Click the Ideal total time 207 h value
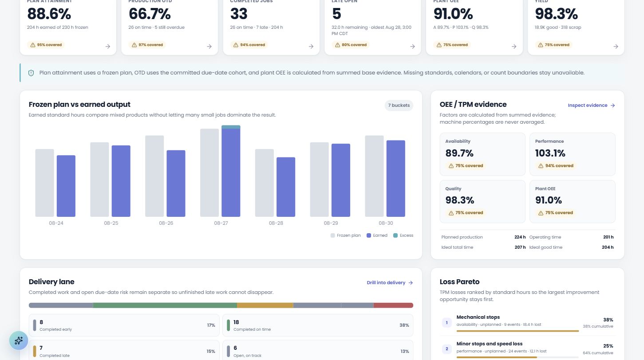The width and height of the screenshot is (644, 360). pyautogui.click(x=520, y=247)
